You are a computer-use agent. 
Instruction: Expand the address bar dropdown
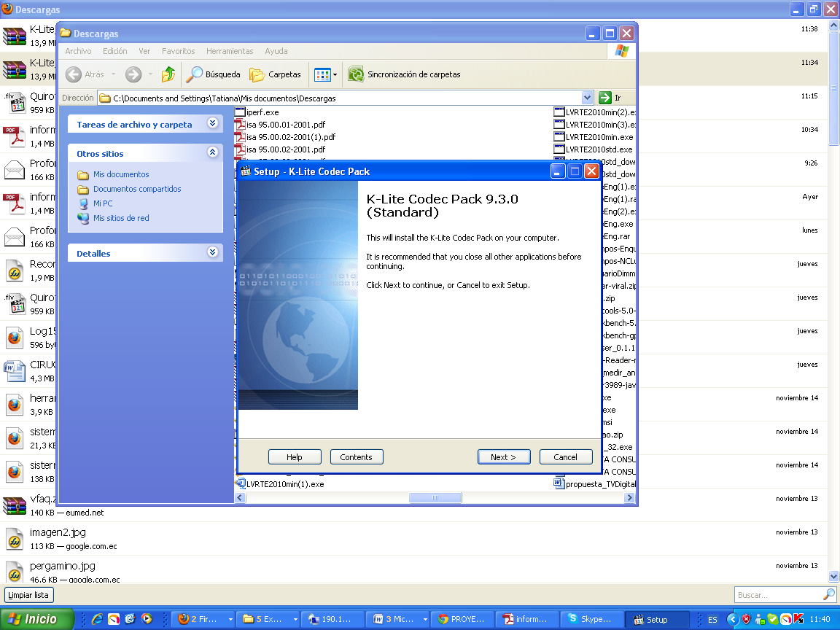[x=587, y=98]
